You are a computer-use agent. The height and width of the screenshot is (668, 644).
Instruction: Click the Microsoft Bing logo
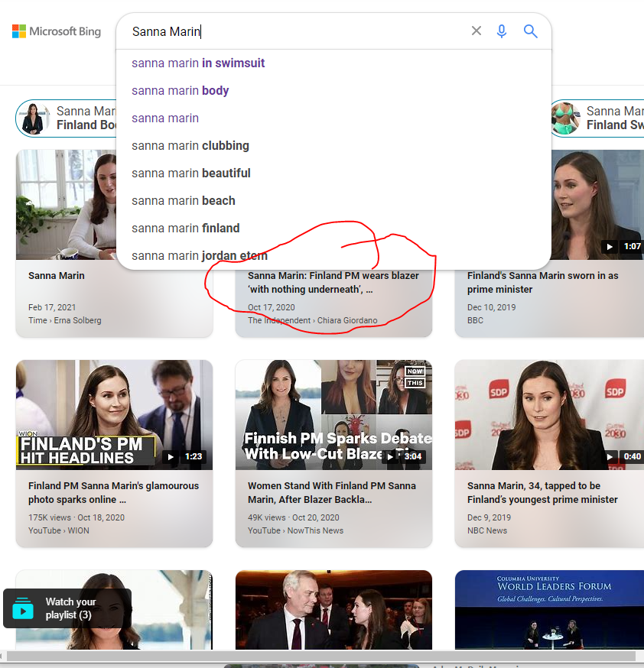click(57, 31)
